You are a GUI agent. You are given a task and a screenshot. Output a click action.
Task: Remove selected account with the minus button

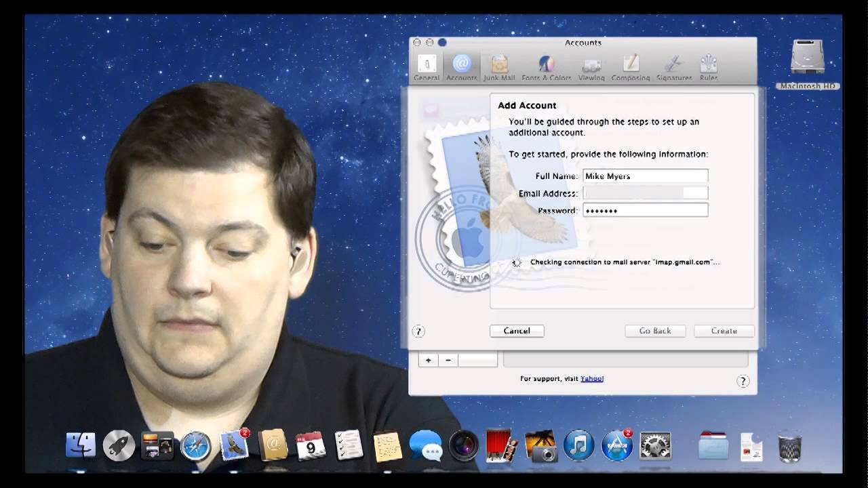tap(448, 359)
